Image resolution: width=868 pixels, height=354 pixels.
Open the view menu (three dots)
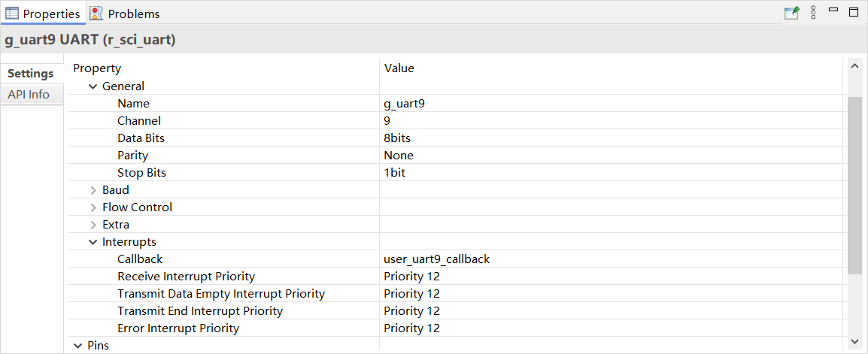pyautogui.click(x=813, y=13)
